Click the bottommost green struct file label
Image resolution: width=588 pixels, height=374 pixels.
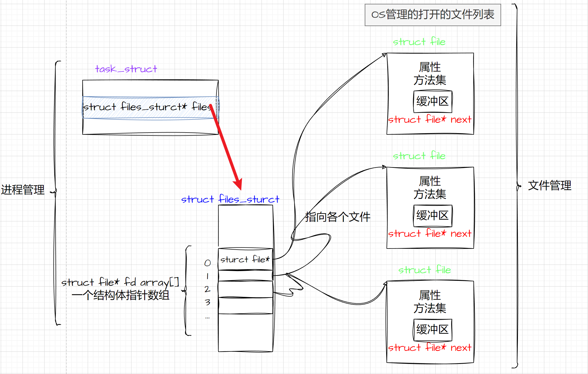pyautogui.click(x=425, y=270)
